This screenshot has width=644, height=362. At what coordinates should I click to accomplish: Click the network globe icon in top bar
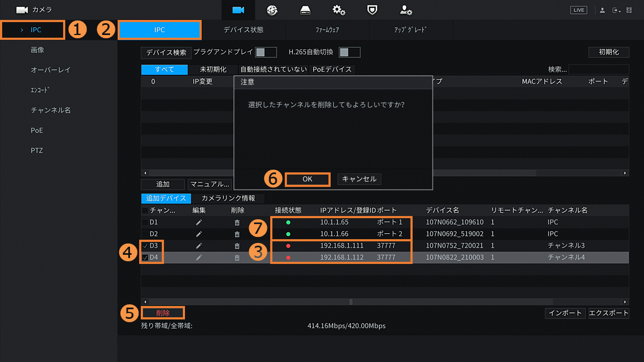click(272, 10)
